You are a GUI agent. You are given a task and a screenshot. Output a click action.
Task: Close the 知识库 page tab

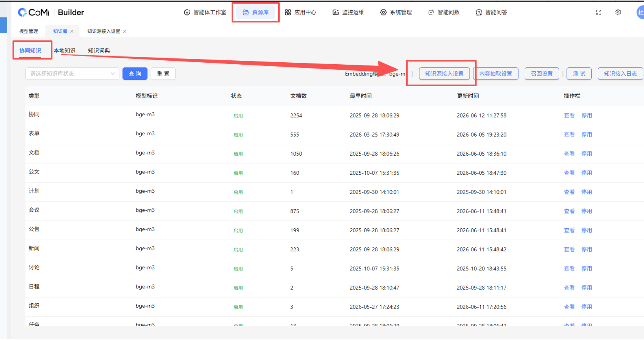click(72, 31)
